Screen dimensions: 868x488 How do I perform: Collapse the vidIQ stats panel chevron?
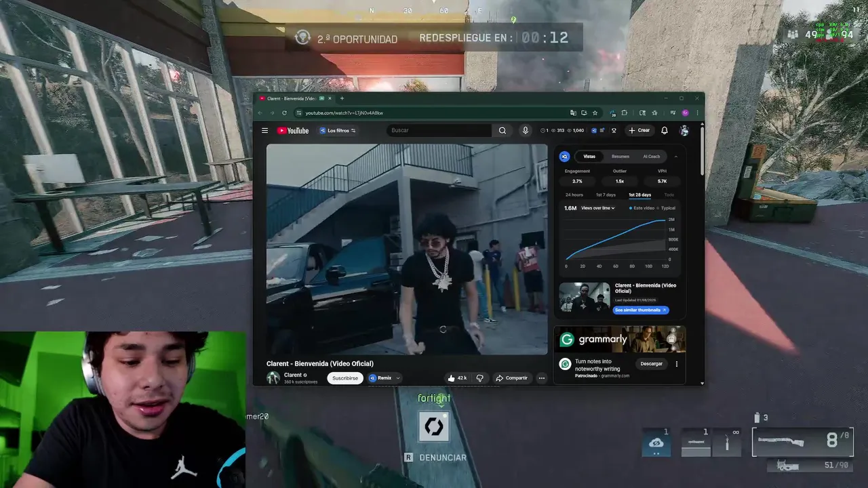coord(675,157)
